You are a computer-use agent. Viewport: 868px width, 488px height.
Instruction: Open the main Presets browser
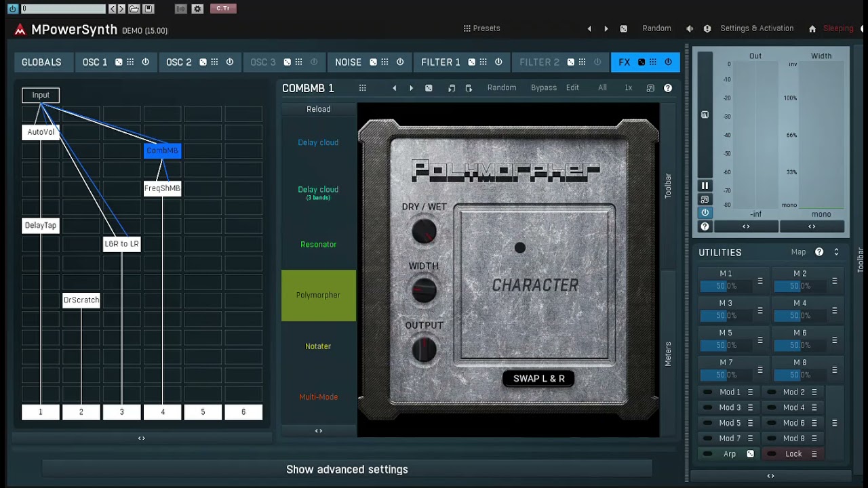[x=482, y=28]
